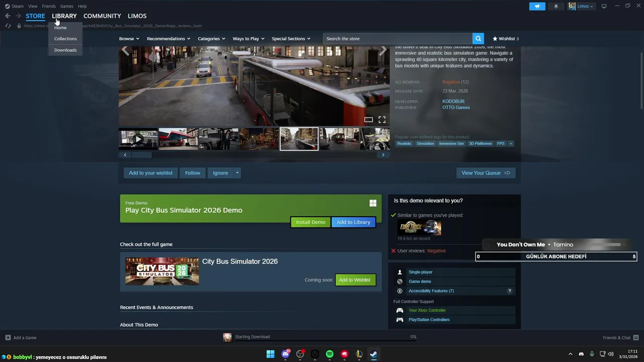Open the Browse dropdown

tap(129, 39)
